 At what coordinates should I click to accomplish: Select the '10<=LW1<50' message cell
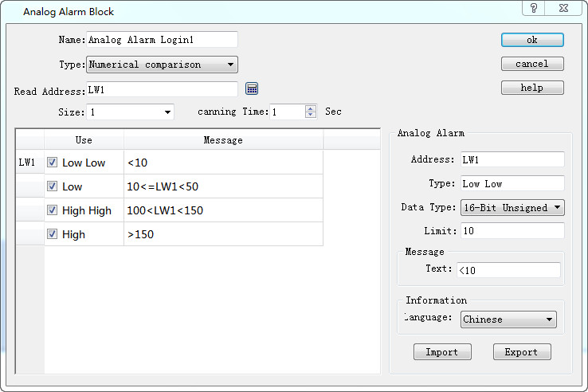[x=224, y=186]
